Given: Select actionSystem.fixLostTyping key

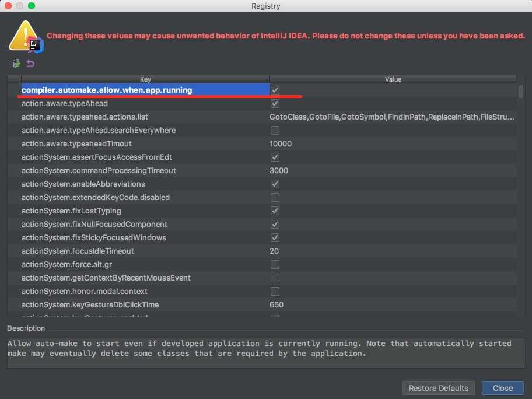Looking at the screenshot, I should coord(71,211).
